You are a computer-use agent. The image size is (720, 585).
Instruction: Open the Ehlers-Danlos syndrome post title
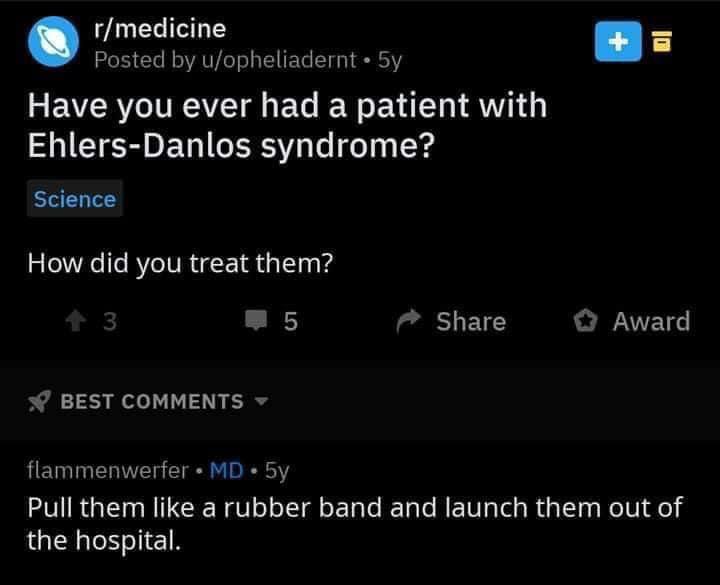[x=287, y=125]
